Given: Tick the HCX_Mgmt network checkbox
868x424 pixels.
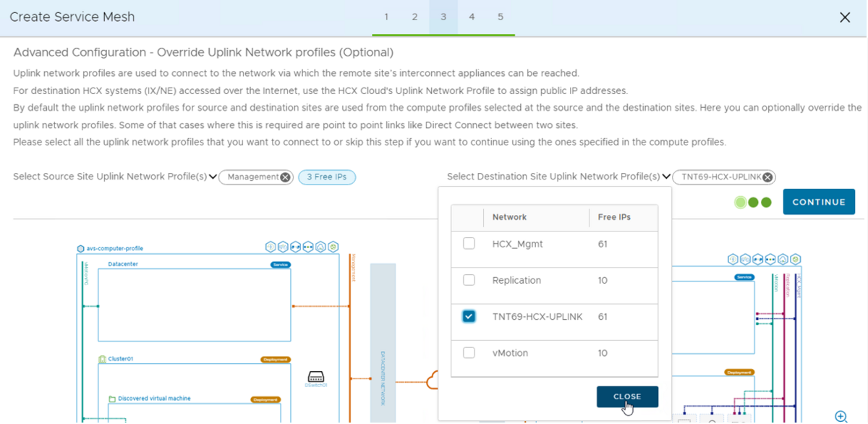Looking at the screenshot, I should [469, 244].
